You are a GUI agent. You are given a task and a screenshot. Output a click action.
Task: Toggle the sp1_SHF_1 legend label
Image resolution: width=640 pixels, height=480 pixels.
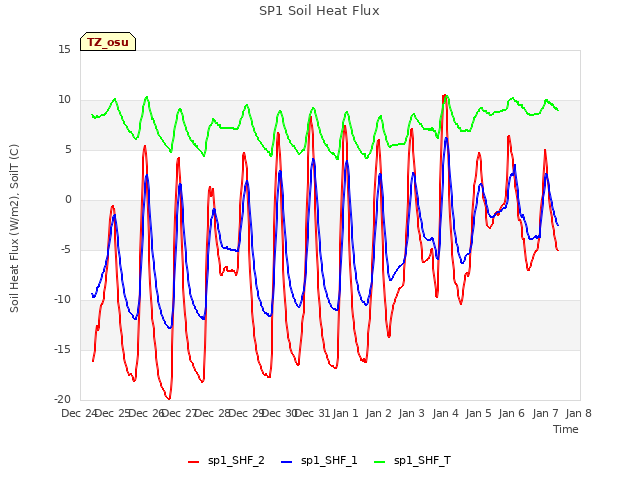[329, 460]
